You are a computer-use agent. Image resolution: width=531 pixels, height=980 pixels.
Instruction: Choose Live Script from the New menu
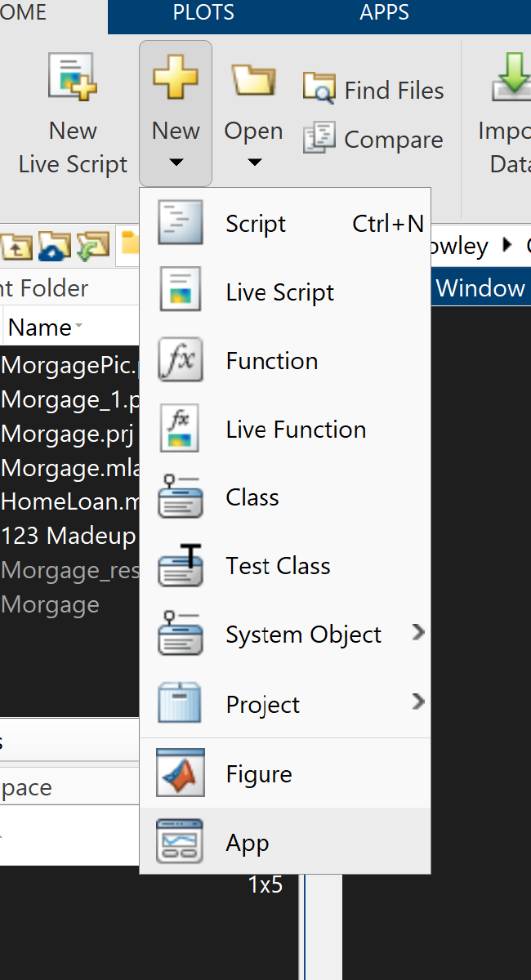[x=285, y=292]
